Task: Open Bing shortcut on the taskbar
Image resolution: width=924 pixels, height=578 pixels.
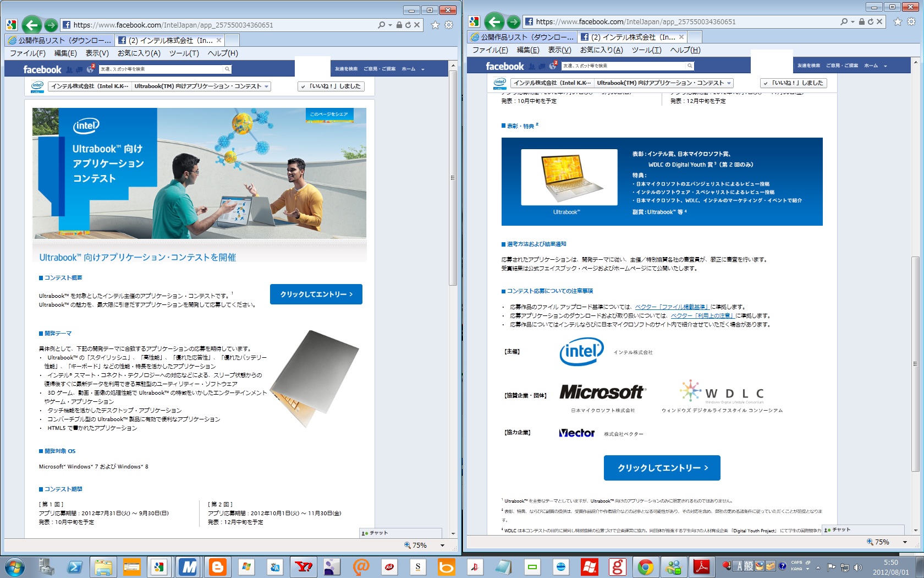Action: (x=447, y=566)
